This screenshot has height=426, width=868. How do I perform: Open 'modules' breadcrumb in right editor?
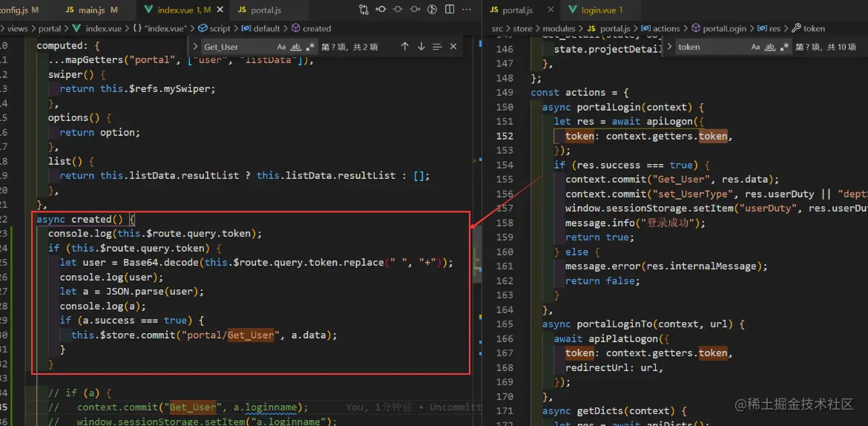559,28
